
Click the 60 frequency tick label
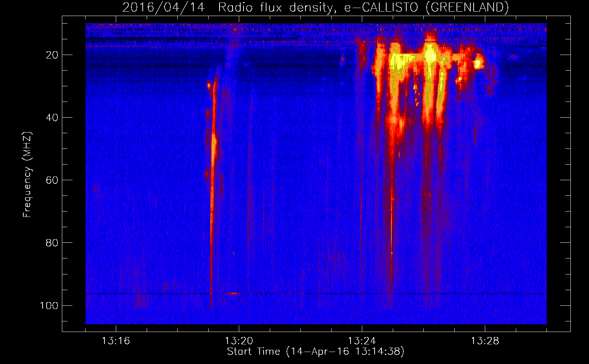(52, 180)
